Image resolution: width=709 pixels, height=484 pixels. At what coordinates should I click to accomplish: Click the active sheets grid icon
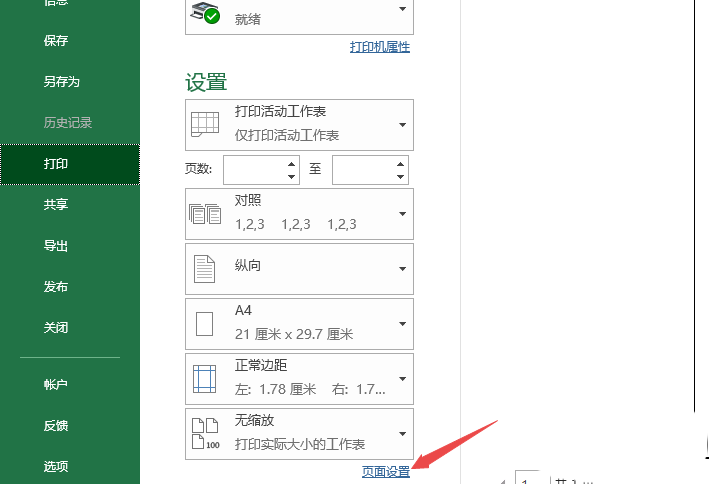coord(205,124)
